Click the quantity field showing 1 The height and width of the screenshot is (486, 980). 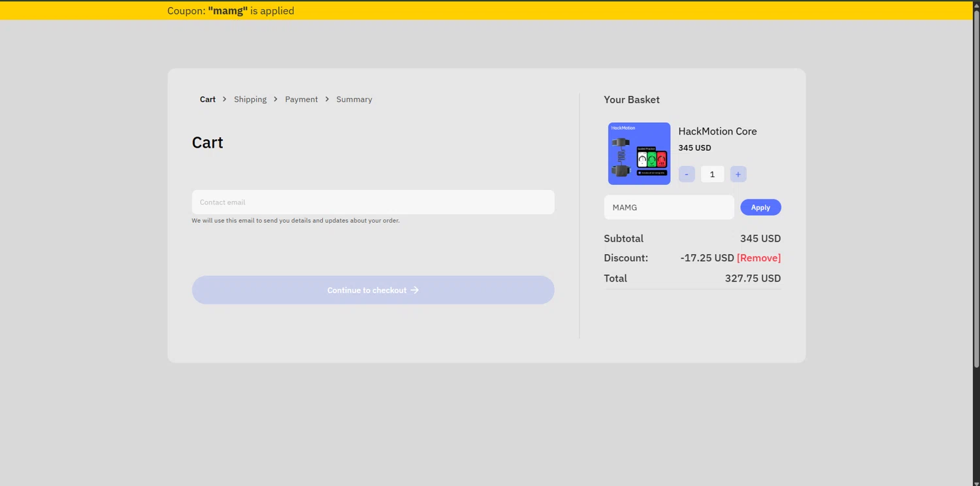pyautogui.click(x=712, y=174)
